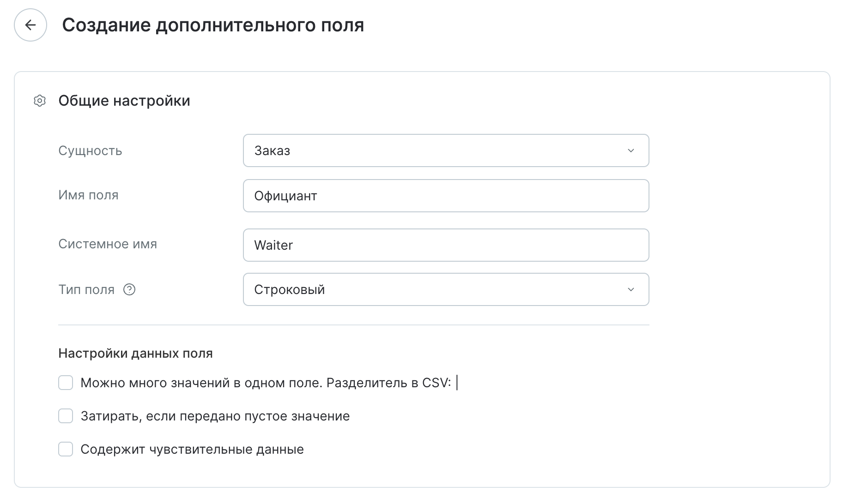Viewport: 849px width, 504px height.
Task: Click the Создание дополнительного поля page title
Action: [213, 25]
